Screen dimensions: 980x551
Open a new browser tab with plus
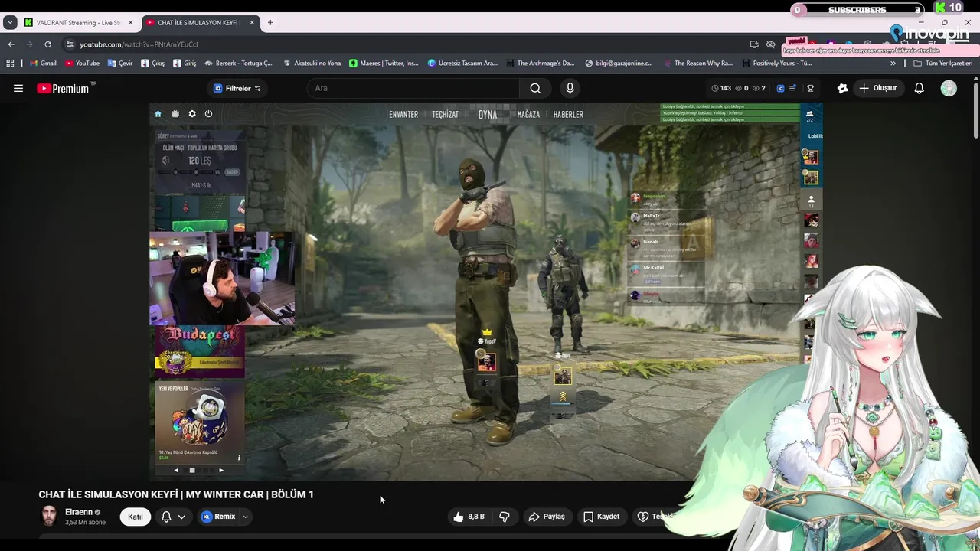point(270,22)
